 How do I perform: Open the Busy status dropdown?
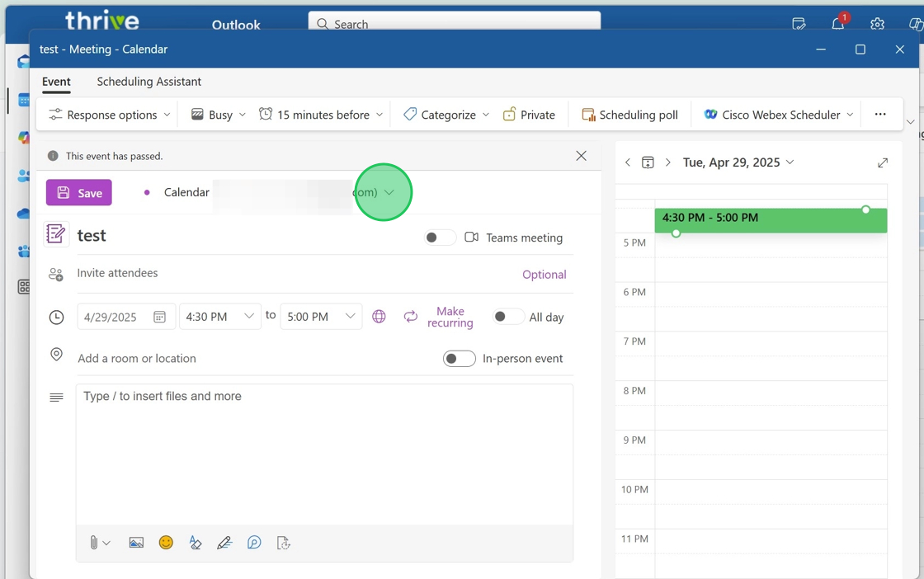coord(219,115)
